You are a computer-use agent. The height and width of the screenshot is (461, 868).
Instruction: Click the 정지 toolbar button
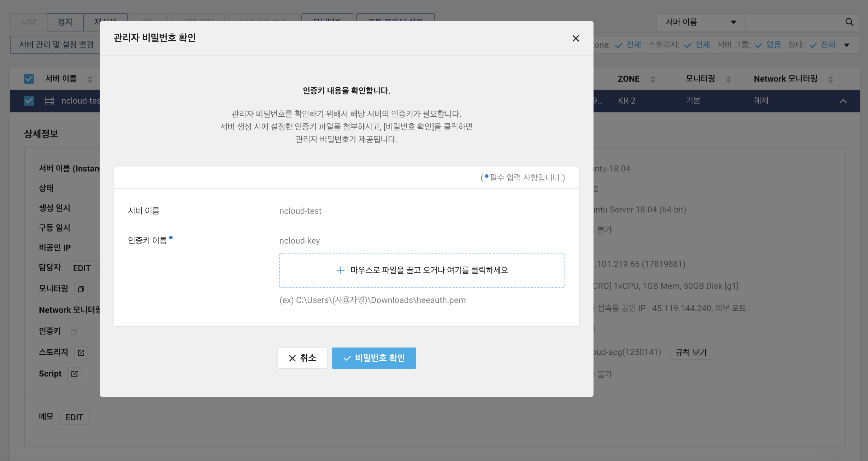point(65,22)
